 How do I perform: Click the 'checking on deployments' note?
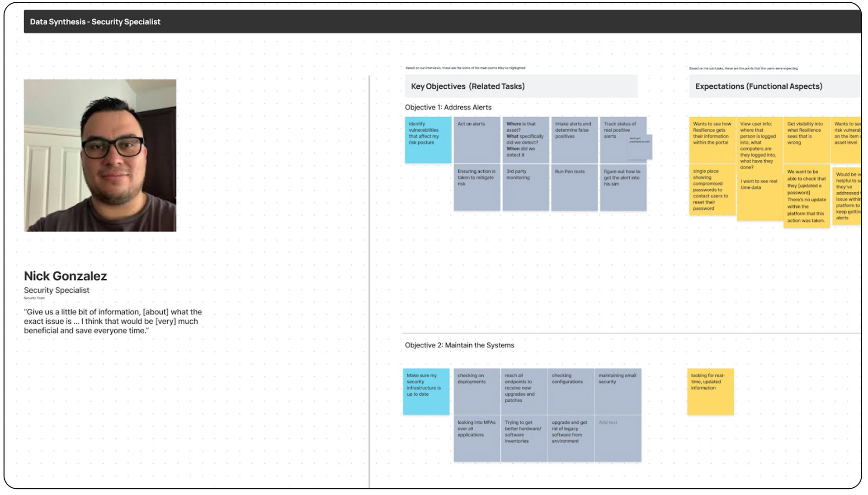pos(476,391)
